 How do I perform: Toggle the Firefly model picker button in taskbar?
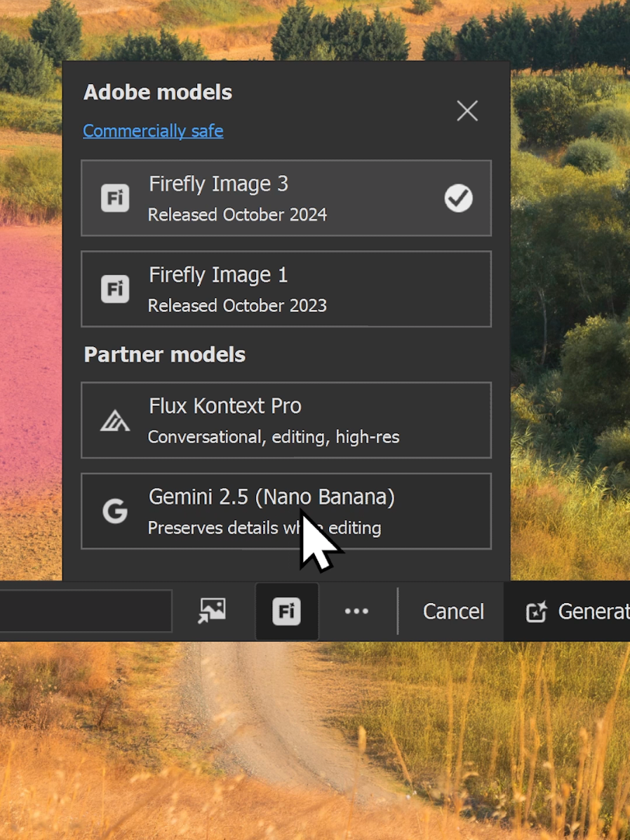(287, 611)
